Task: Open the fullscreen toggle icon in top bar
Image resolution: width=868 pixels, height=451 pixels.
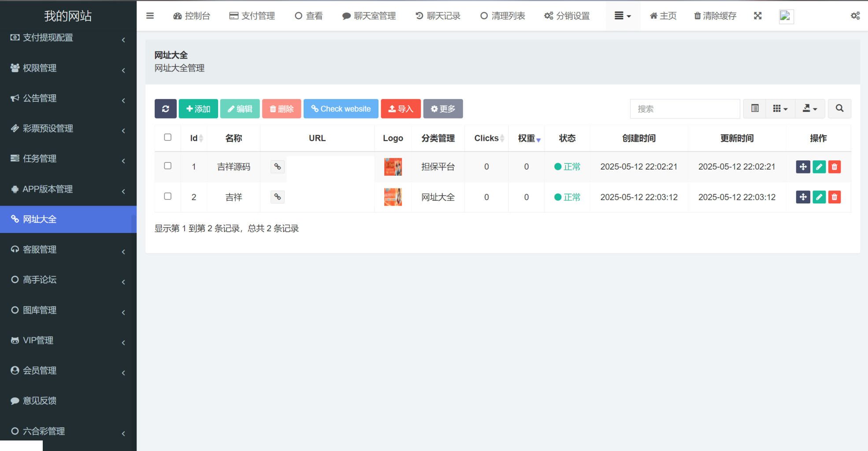Action: [757, 16]
